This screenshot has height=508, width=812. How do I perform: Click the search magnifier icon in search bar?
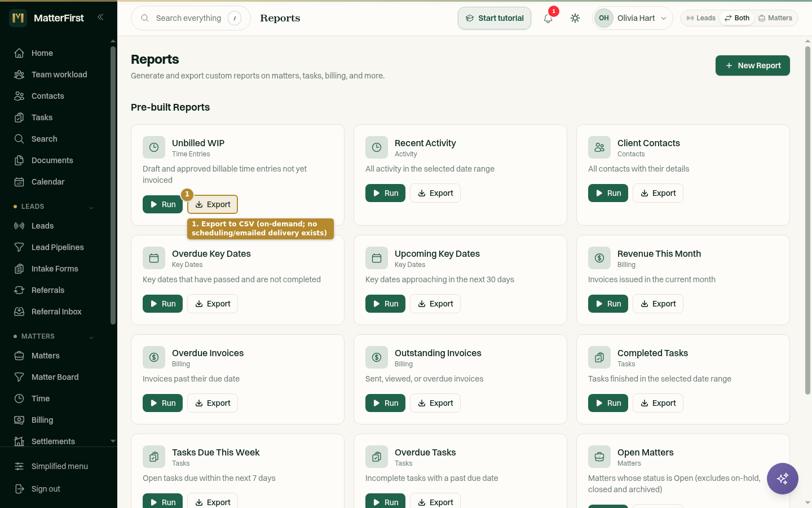pos(145,18)
